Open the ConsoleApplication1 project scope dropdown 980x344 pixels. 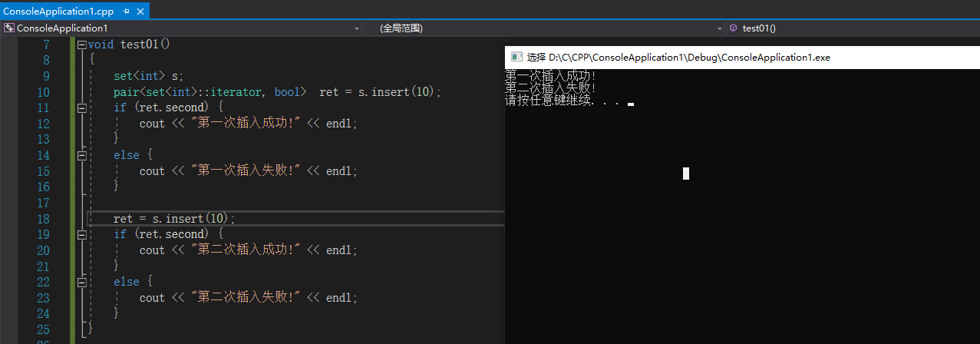tap(356, 28)
